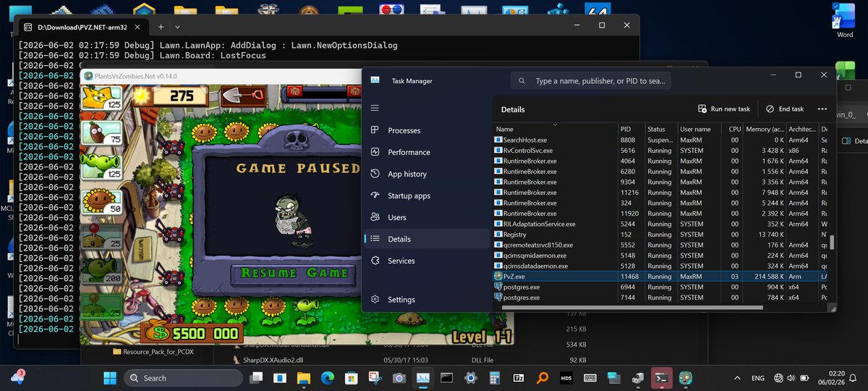Open Word desktop shortcut
This screenshot has height=391, width=868.
(844, 20)
